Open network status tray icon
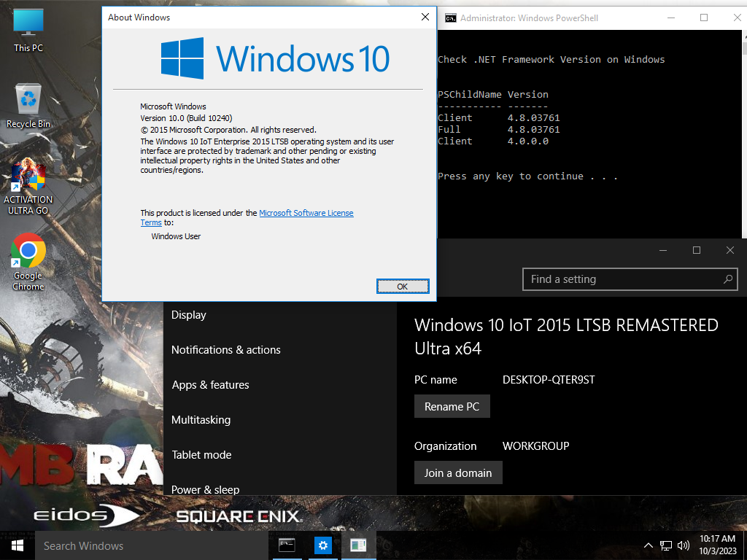The height and width of the screenshot is (560, 747). pyautogui.click(x=666, y=545)
